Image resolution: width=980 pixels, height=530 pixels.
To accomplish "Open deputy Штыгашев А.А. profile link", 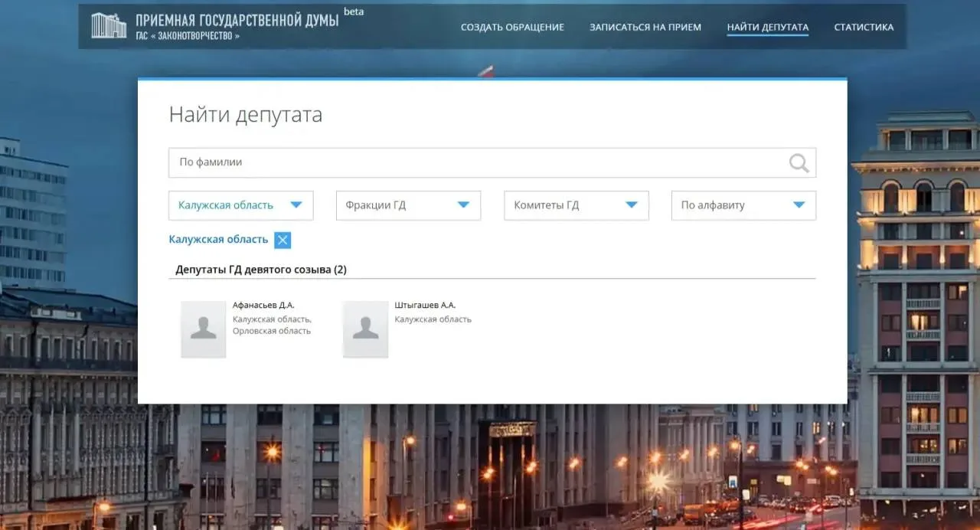I will pos(425,305).
